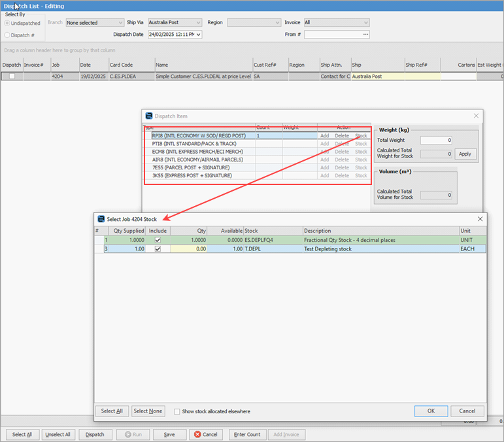Screen dimensions: 504x442
Task: Enable Show stock allocated elsewhere
Action: click(177, 411)
